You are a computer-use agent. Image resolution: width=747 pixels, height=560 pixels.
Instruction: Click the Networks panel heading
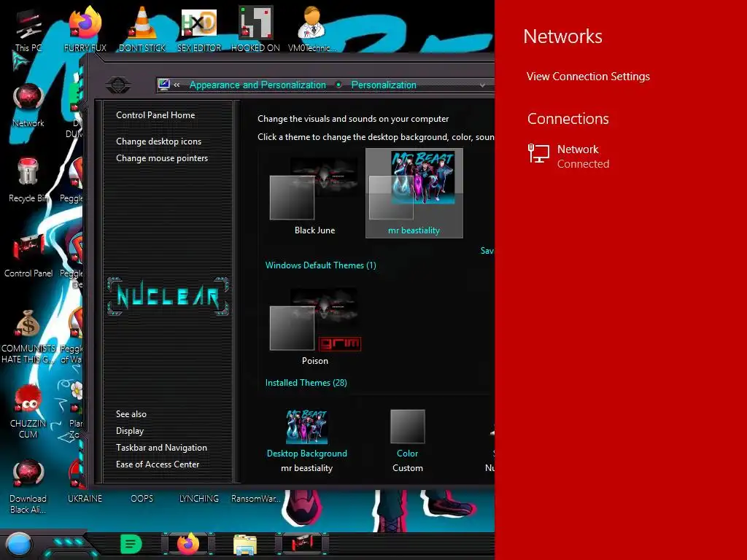[562, 36]
